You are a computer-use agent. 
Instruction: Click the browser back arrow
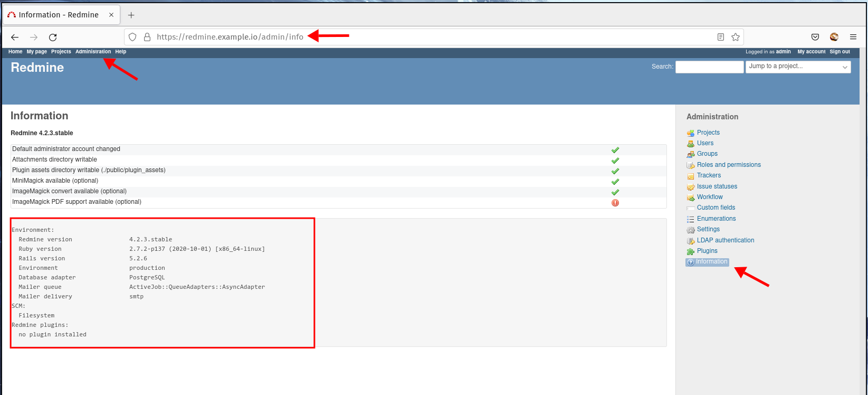[15, 37]
